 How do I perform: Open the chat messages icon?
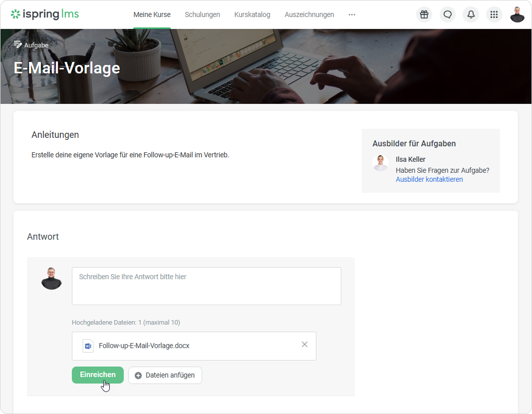(448, 14)
